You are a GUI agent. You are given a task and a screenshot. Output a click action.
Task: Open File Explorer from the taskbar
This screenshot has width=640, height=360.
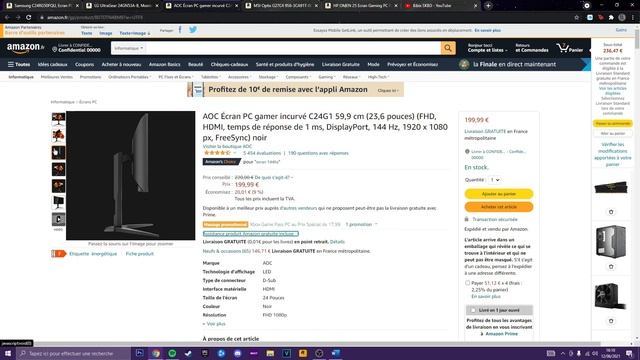pos(270,353)
